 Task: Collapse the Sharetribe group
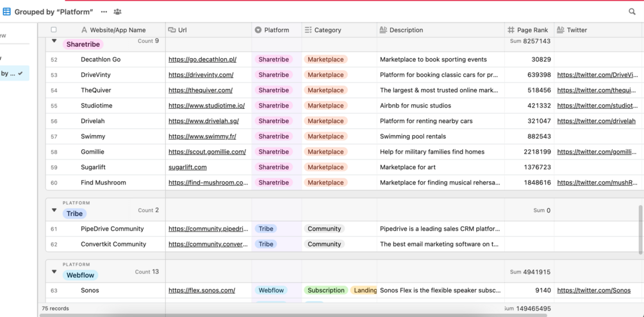coord(54,41)
